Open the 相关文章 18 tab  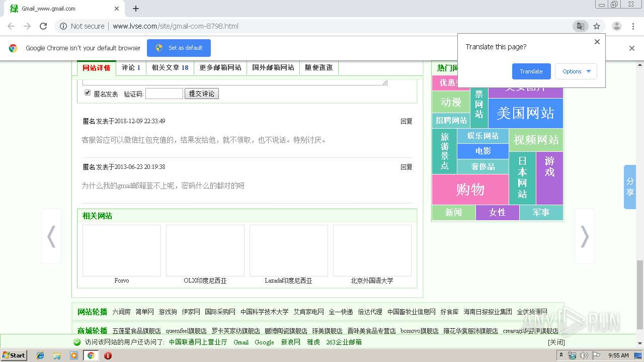click(x=170, y=68)
